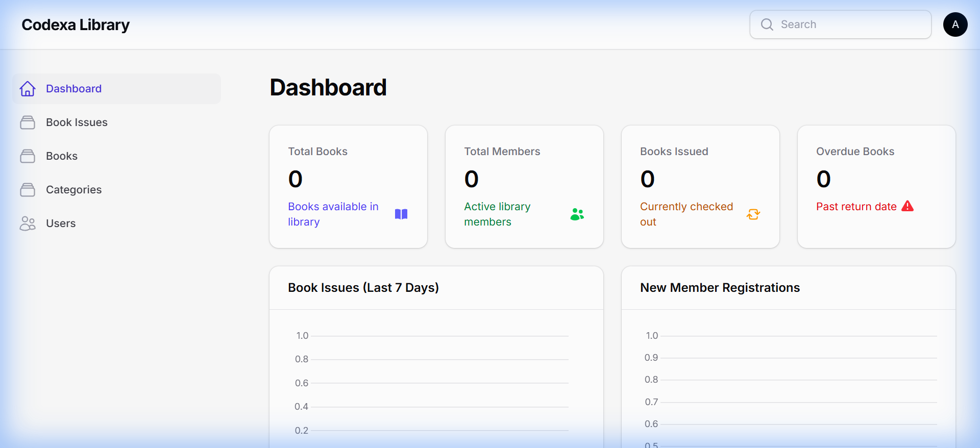Click 'Currently checked out' text

pos(687,214)
